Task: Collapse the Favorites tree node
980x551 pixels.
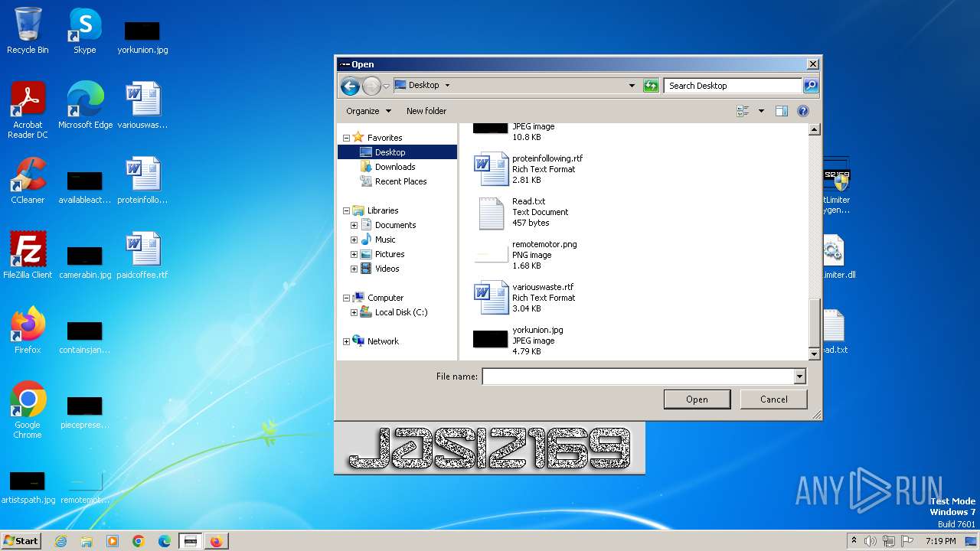Action: click(x=346, y=139)
